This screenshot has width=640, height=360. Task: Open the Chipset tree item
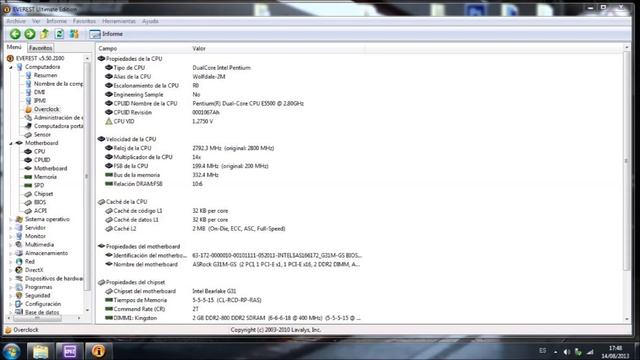[x=43, y=194]
